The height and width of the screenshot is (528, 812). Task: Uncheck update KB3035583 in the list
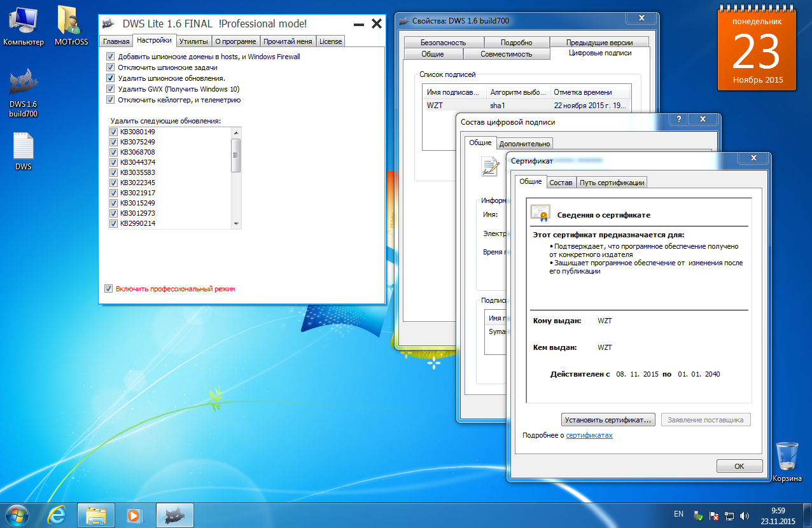click(114, 172)
